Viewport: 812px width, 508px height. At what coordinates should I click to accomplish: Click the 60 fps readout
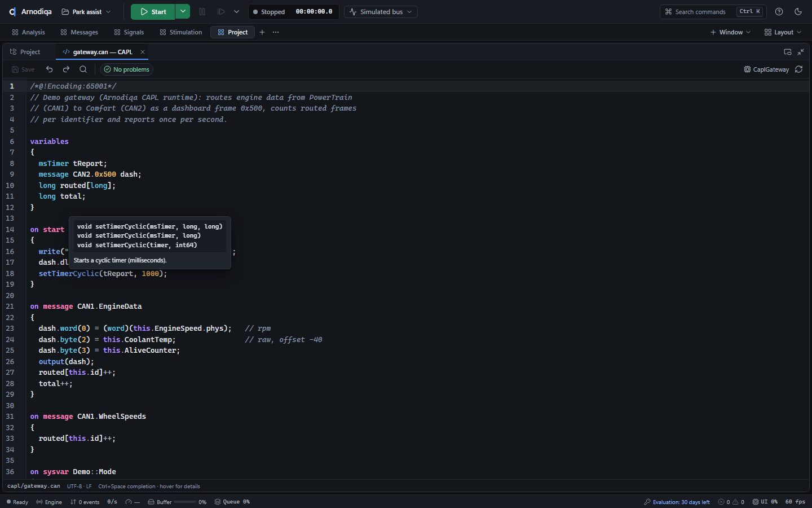pos(795,502)
